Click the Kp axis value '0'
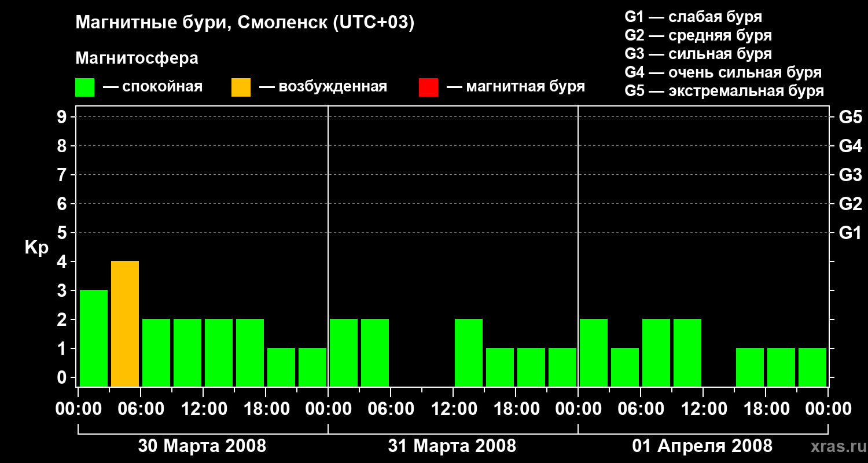The image size is (868, 463). click(63, 377)
